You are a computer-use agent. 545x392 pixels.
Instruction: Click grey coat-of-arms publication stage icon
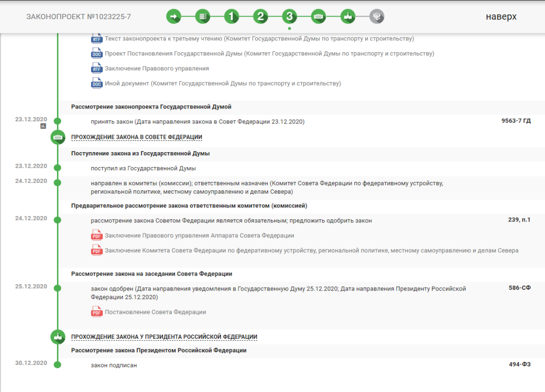pyautogui.click(x=376, y=16)
